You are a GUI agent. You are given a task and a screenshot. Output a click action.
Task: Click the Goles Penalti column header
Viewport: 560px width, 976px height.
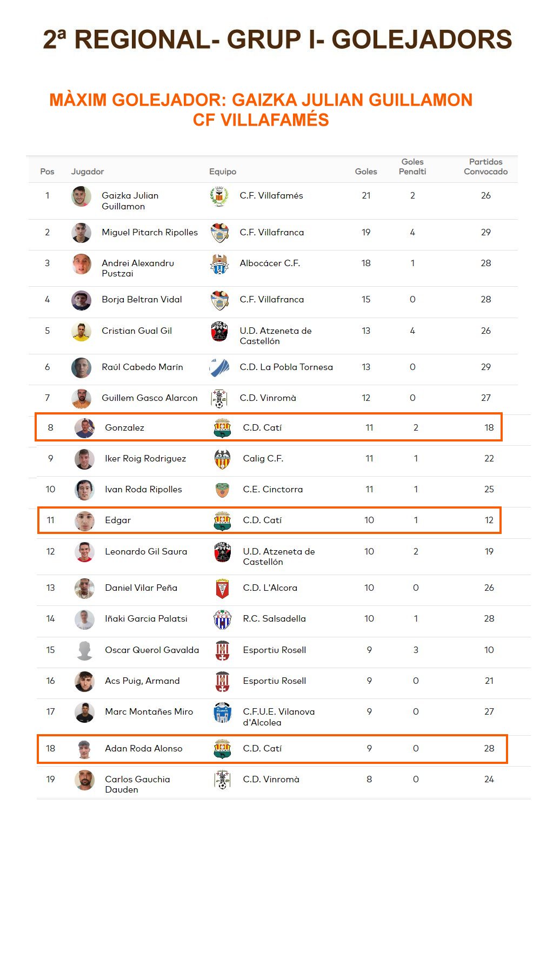click(412, 167)
